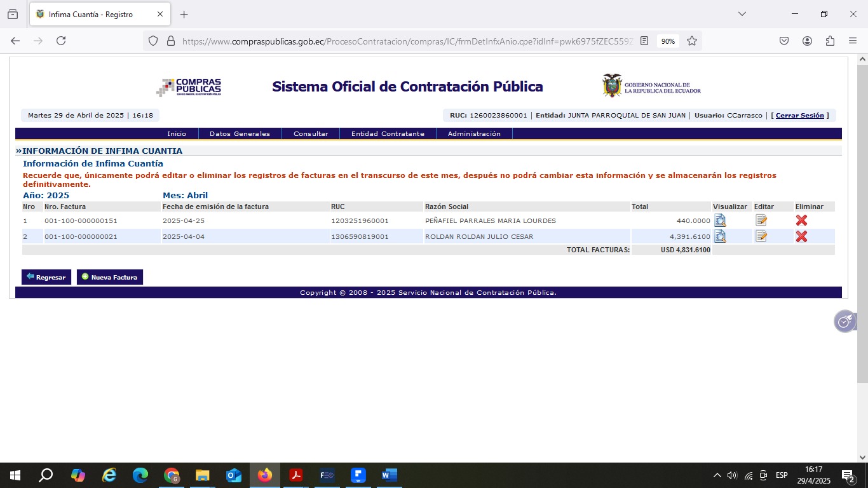Image resolution: width=868 pixels, height=488 pixels.
Task: Delete invoice 001-100-000000151 with red X
Action: coord(801,220)
